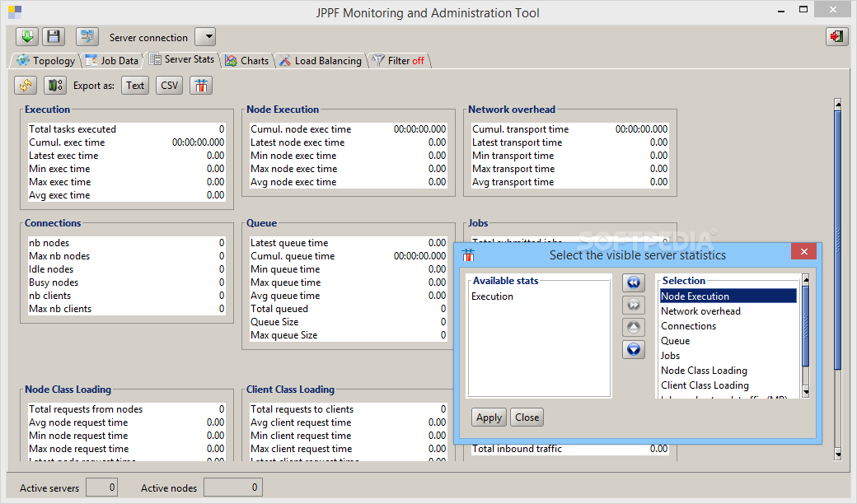Open the Server connection dropdown
The image size is (857, 504).
(205, 37)
